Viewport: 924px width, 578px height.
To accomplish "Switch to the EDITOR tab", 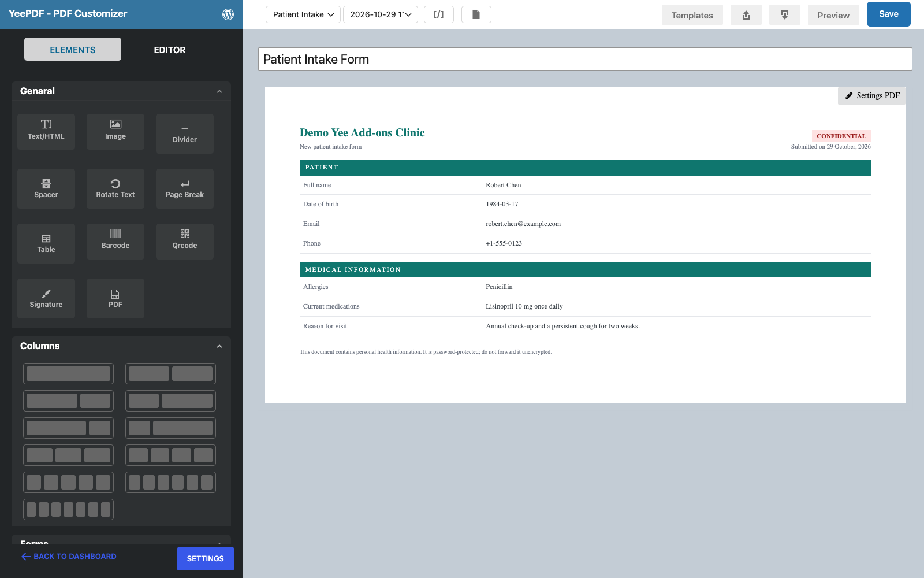I will 170,50.
